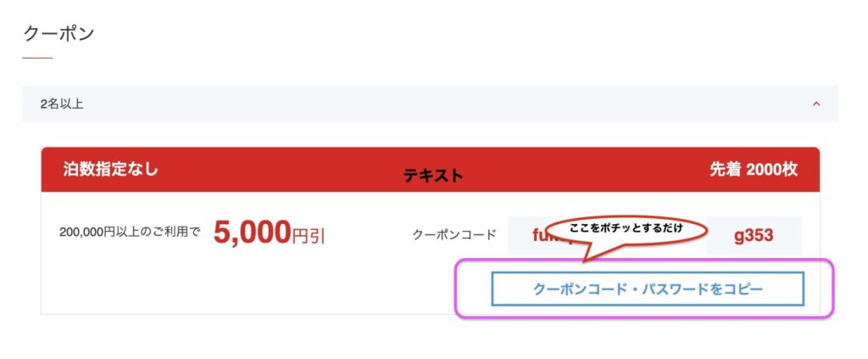Image resolution: width=868 pixels, height=359 pixels.
Task: Click the g353 password field
Action: pyautogui.click(x=754, y=235)
